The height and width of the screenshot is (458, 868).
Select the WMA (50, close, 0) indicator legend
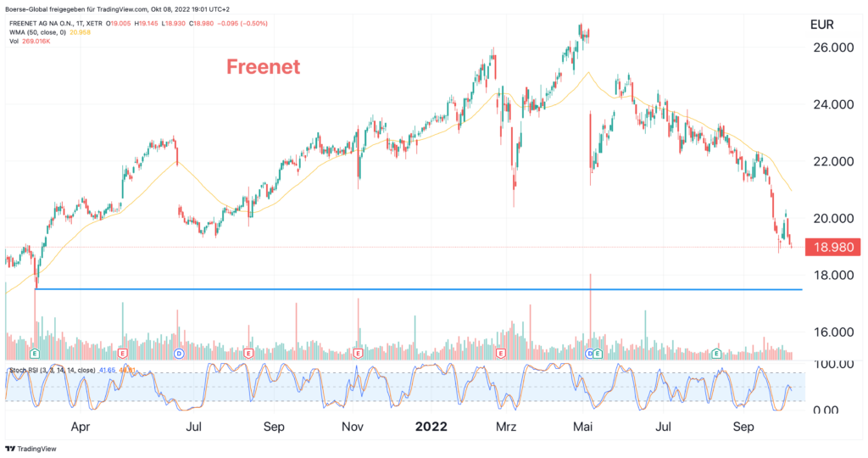tap(37, 33)
